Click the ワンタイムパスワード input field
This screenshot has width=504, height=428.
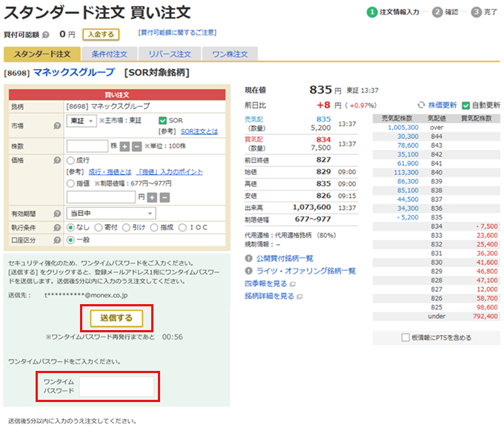116,386
